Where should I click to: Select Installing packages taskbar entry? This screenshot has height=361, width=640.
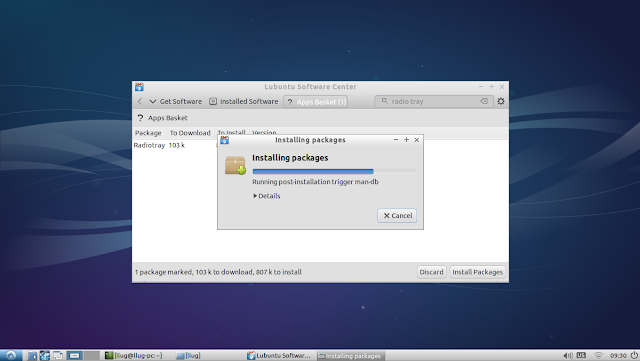[x=350, y=356]
